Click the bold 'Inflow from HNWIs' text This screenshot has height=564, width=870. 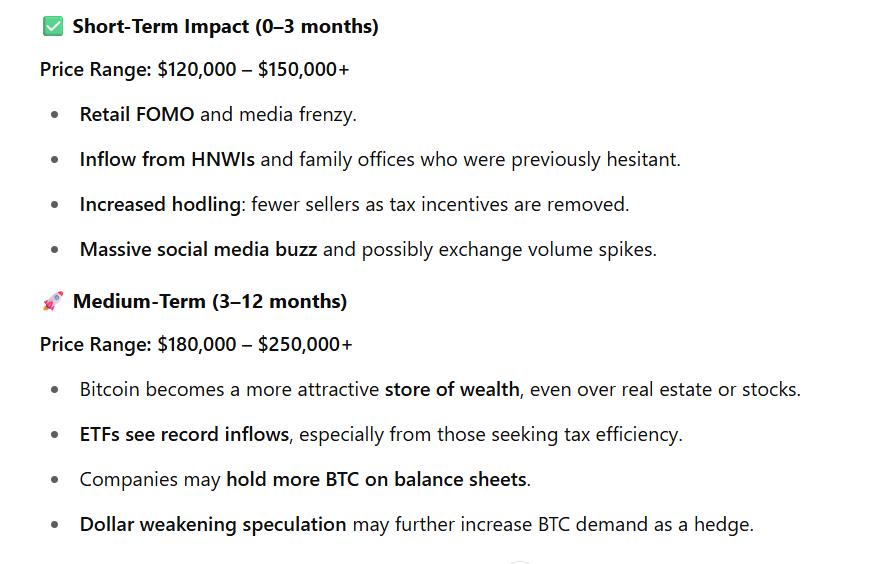(160, 159)
